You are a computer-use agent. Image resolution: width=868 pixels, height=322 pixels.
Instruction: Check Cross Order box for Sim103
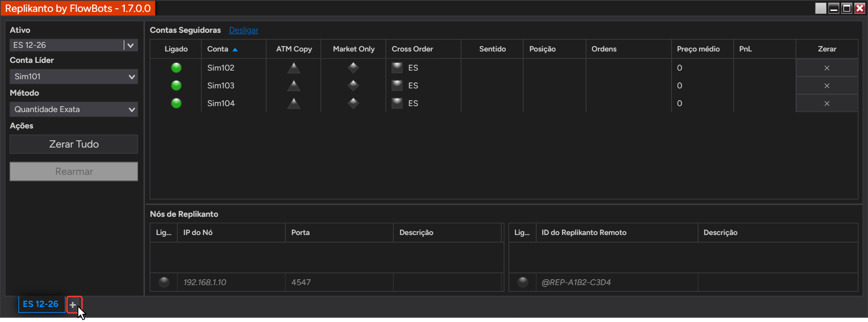click(397, 86)
